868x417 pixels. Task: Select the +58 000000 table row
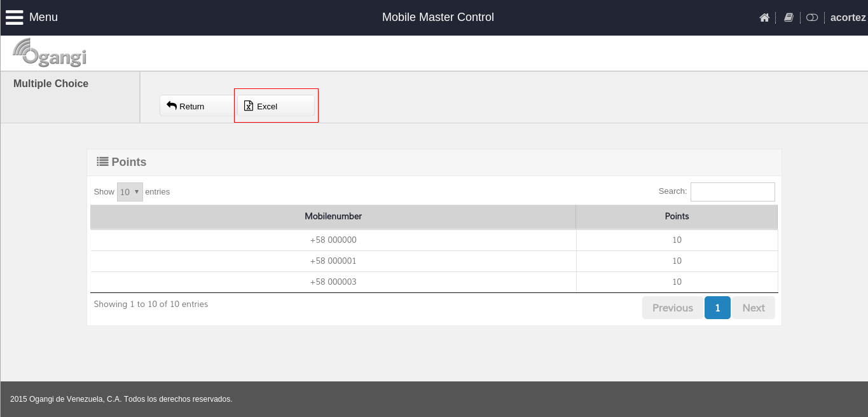click(333, 240)
